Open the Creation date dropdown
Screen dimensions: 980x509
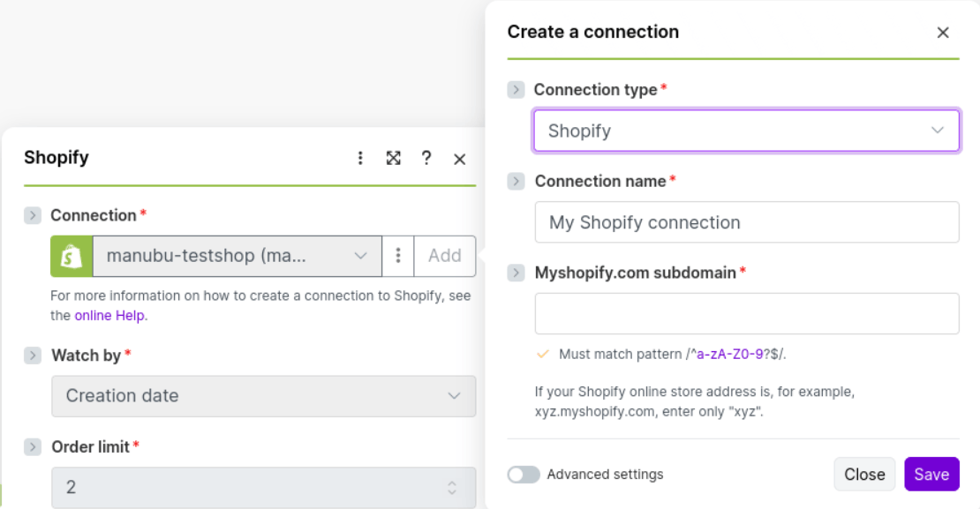coord(263,396)
